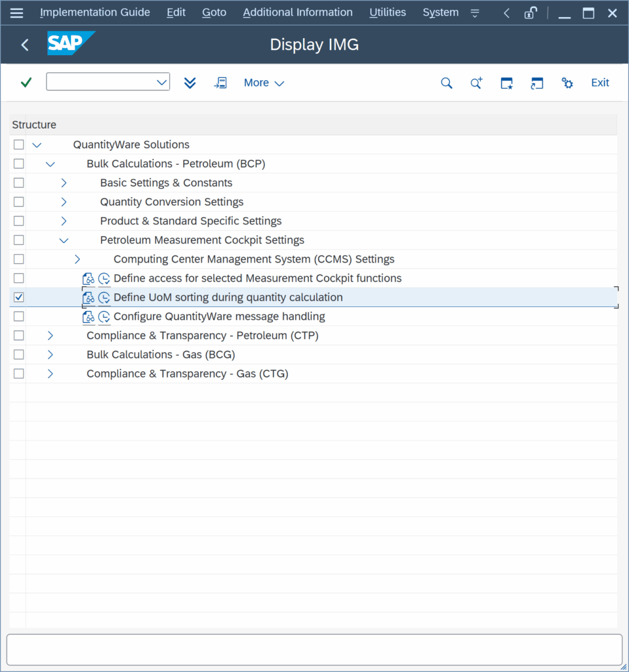Open the More toolbar dropdown
The width and height of the screenshot is (629, 672).
click(x=264, y=83)
